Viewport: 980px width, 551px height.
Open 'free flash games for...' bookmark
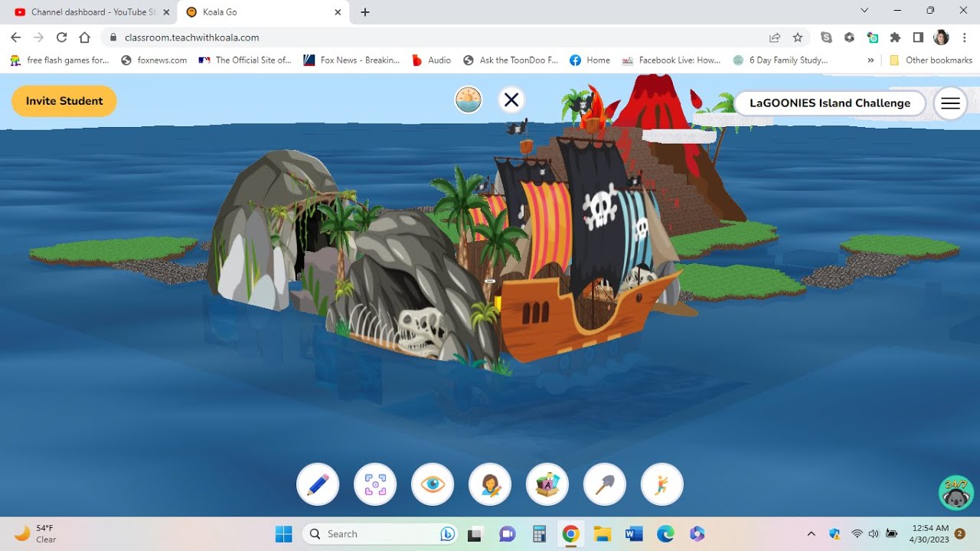(59, 60)
